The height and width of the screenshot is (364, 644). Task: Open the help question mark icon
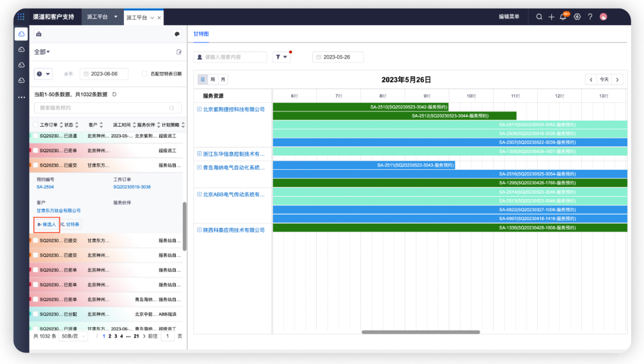tap(590, 17)
